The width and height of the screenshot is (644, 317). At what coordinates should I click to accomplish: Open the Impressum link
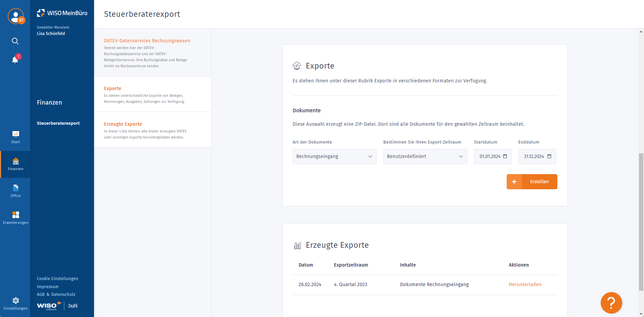[48, 287]
